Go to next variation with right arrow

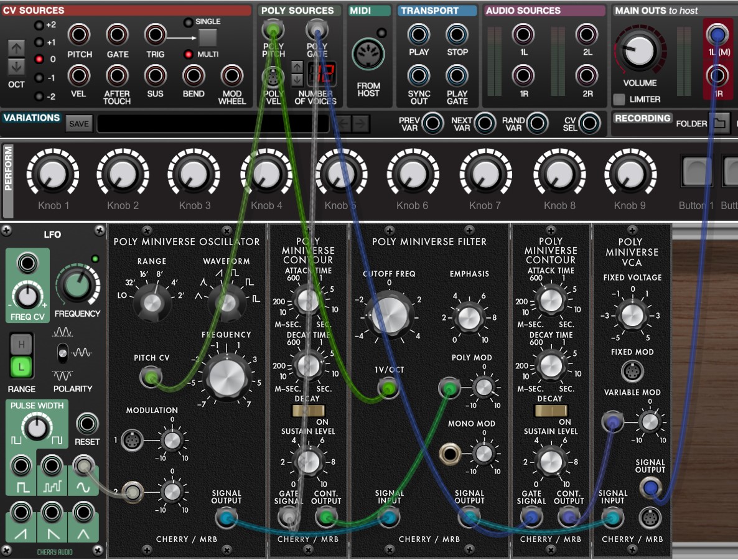(x=360, y=124)
